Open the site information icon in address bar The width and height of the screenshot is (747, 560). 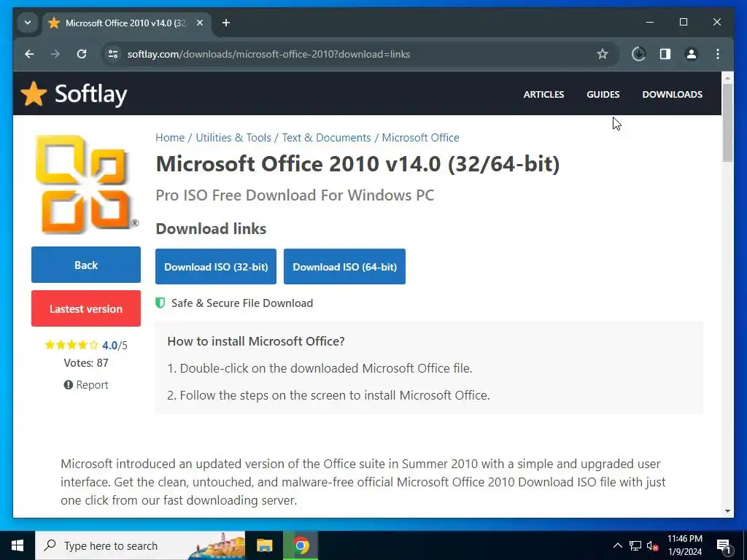point(113,54)
